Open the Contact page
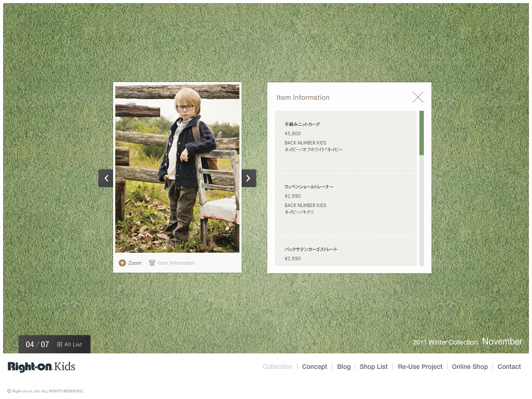The height and width of the screenshot is (399, 532). click(x=509, y=367)
